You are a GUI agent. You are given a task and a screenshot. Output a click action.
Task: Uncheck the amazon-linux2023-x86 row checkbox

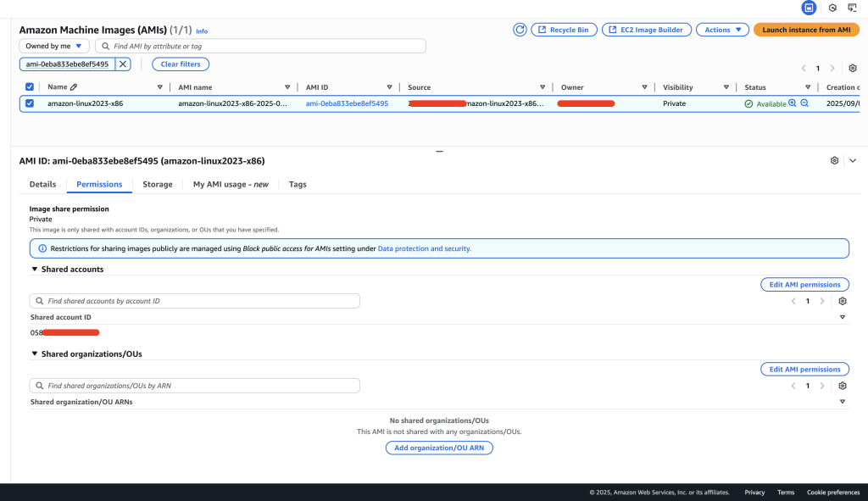[30, 103]
